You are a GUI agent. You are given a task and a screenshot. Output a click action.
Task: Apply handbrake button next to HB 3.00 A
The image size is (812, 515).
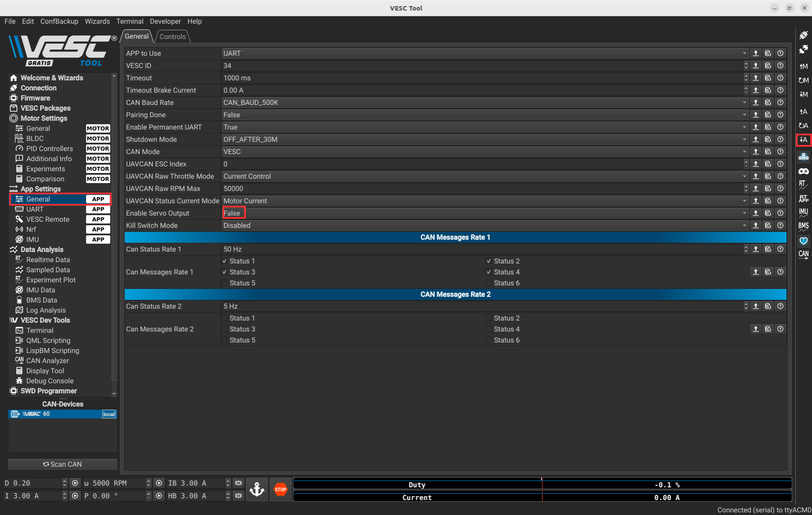(238, 496)
